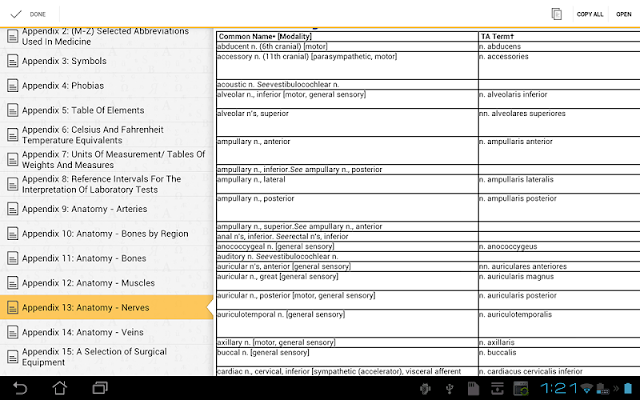Open Appendix 9: Anatomy - Arteries
The height and width of the screenshot is (400, 640).
(107, 209)
